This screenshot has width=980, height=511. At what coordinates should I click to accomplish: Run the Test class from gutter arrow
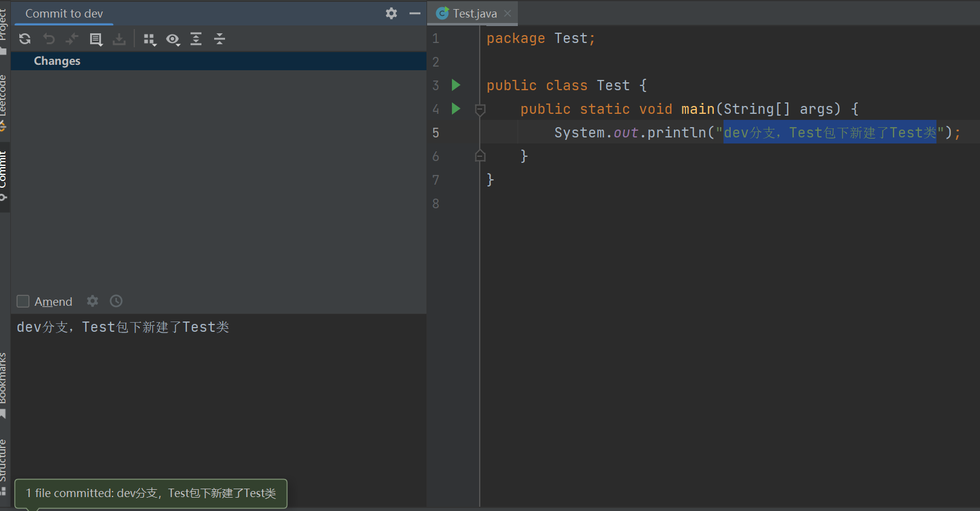pos(456,85)
